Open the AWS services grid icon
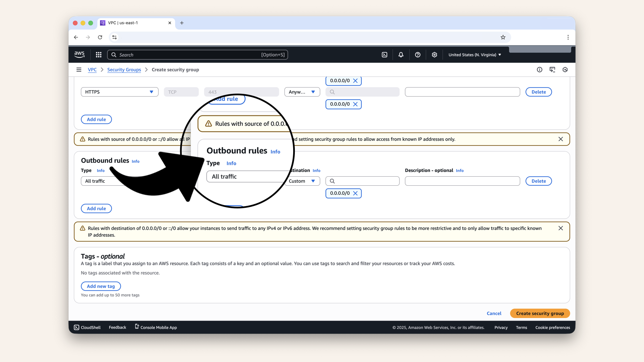Screen dimensions: 644x362 98,55
